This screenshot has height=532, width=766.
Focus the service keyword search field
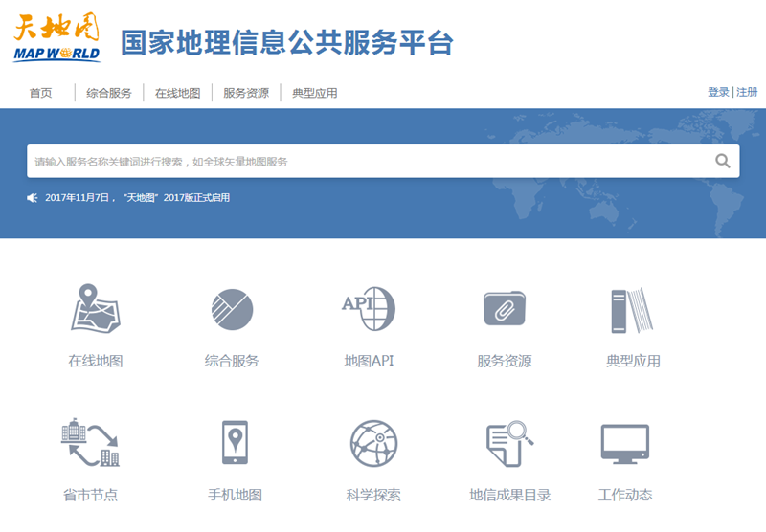[x=383, y=161]
